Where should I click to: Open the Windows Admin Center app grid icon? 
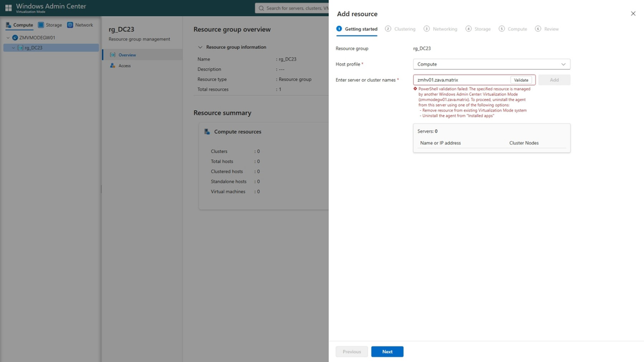pos(8,8)
